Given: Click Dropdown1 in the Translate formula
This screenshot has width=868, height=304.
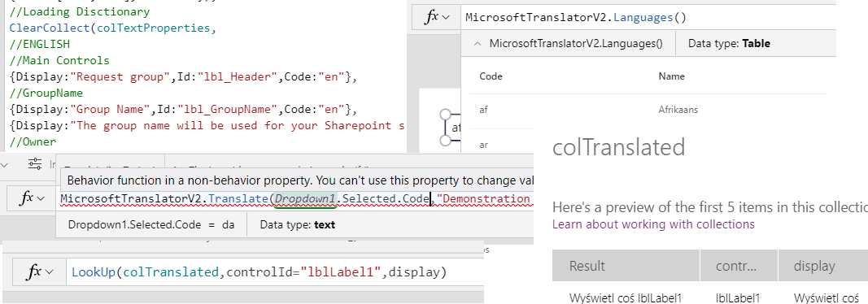Looking at the screenshot, I should tap(306, 198).
